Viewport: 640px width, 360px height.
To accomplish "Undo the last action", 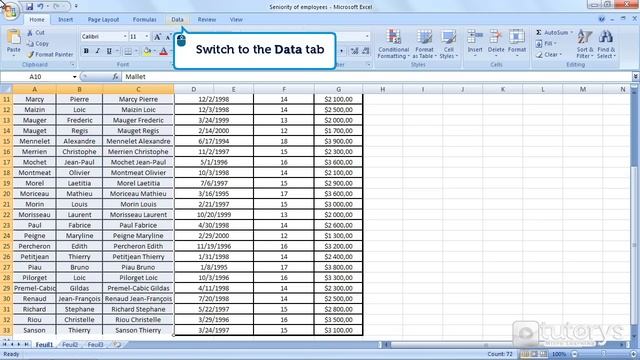I will pyautogui.click(x=40, y=7).
